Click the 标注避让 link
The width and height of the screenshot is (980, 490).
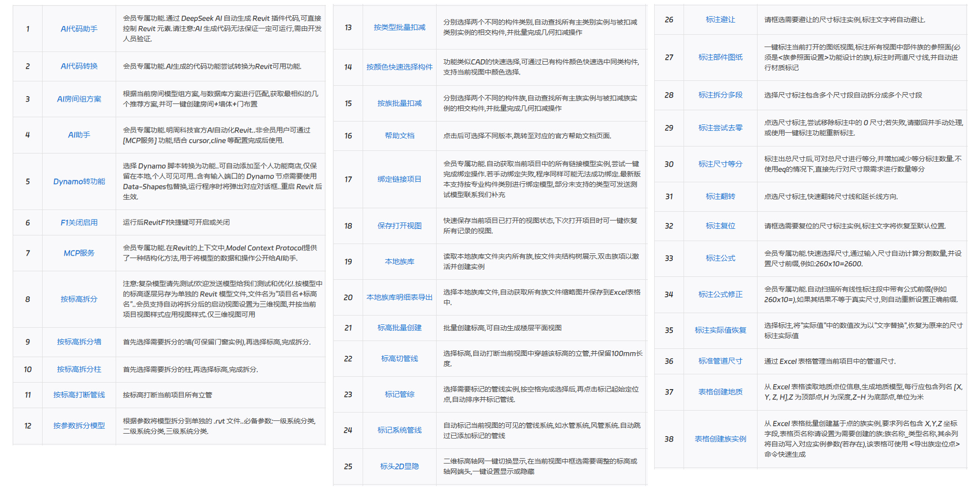(x=720, y=19)
